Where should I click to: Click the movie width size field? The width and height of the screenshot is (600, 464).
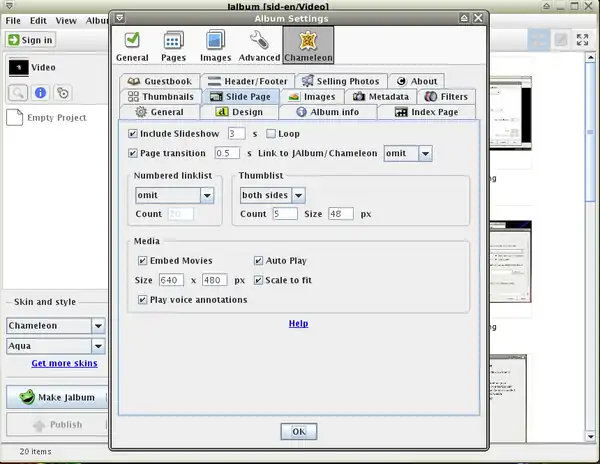click(170, 280)
